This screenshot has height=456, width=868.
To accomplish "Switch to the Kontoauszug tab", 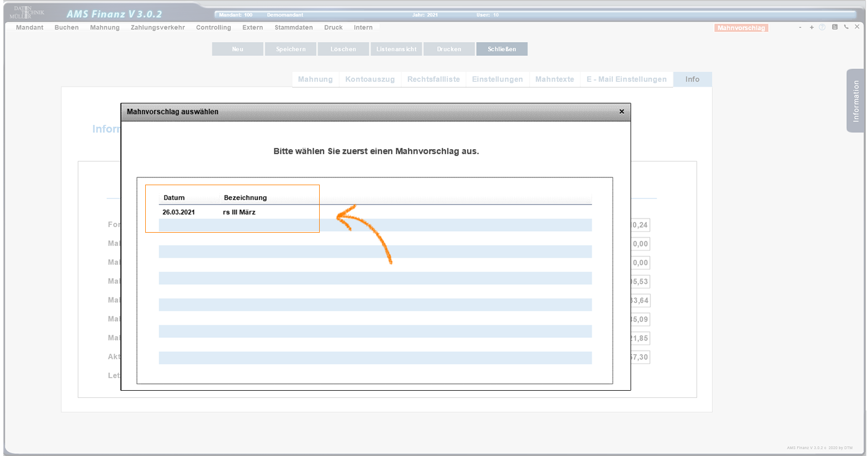I will click(370, 80).
